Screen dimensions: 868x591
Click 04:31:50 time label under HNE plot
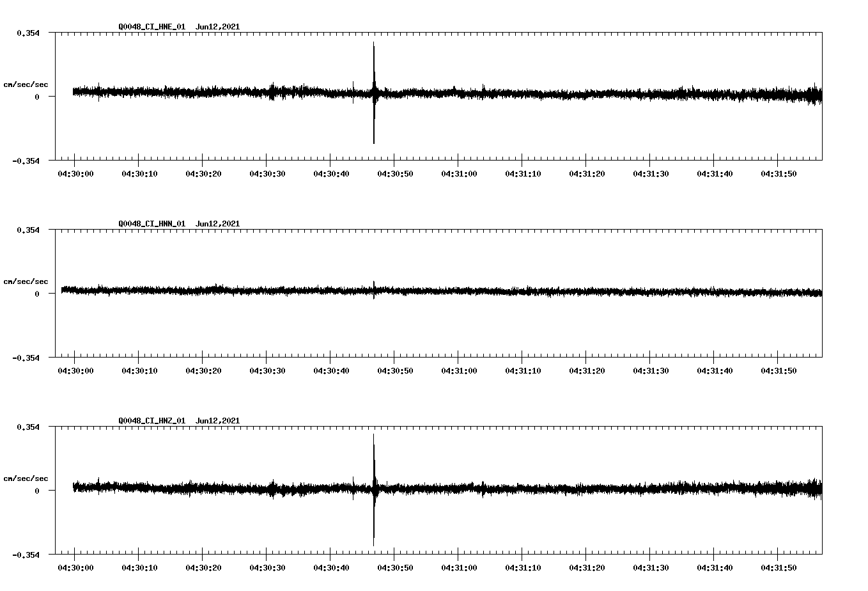[x=779, y=174]
